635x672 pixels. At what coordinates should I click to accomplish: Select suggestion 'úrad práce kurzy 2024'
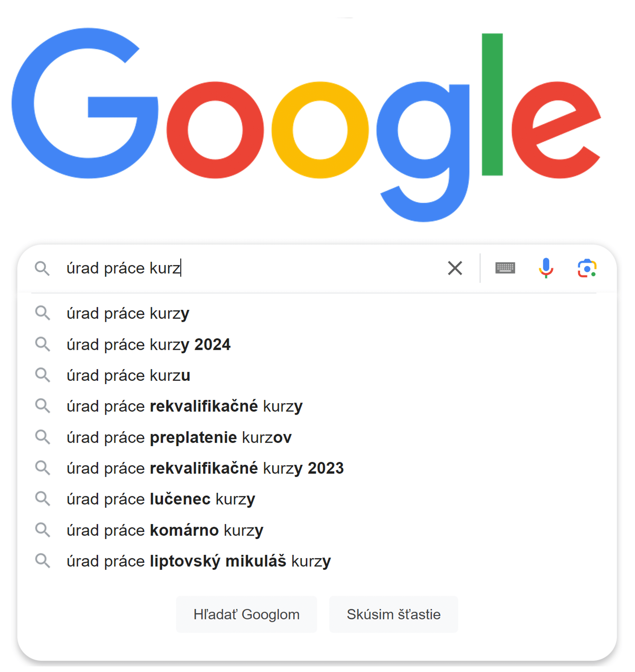(317, 344)
